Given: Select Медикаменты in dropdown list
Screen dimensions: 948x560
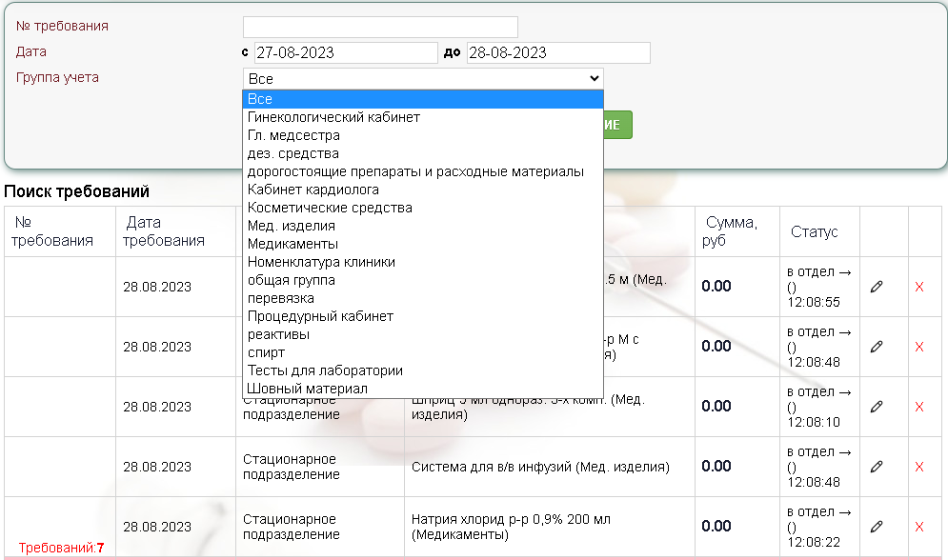Looking at the screenshot, I should pos(423,244).
